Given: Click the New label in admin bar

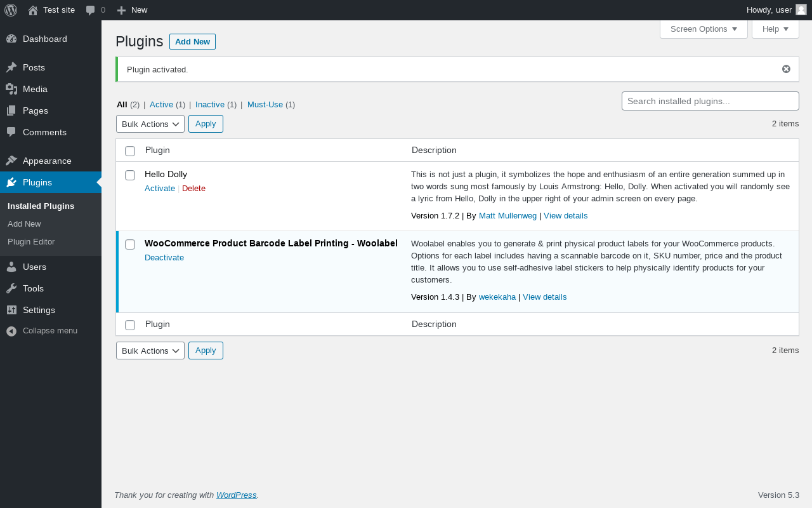Looking at the screenshot, I should 139,10.
